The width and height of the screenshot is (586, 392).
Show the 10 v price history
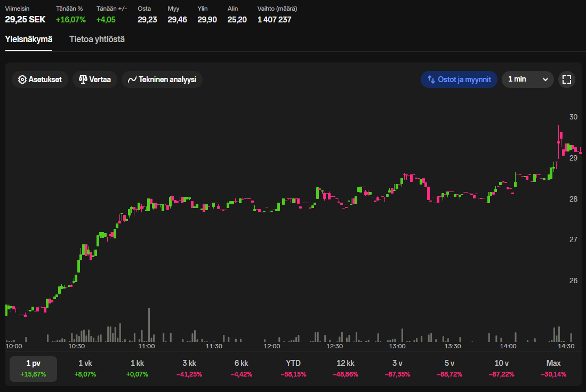point(501,369)
